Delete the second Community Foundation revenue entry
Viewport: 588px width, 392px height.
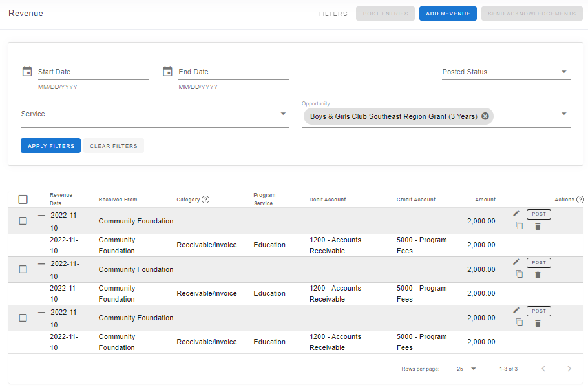click(x=538, y=274)
